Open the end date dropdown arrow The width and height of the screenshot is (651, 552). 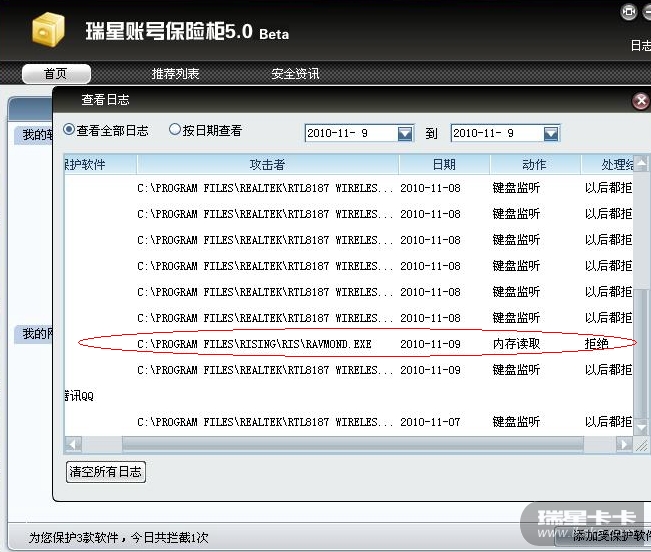pyautogui.click(x=551, y=134)
